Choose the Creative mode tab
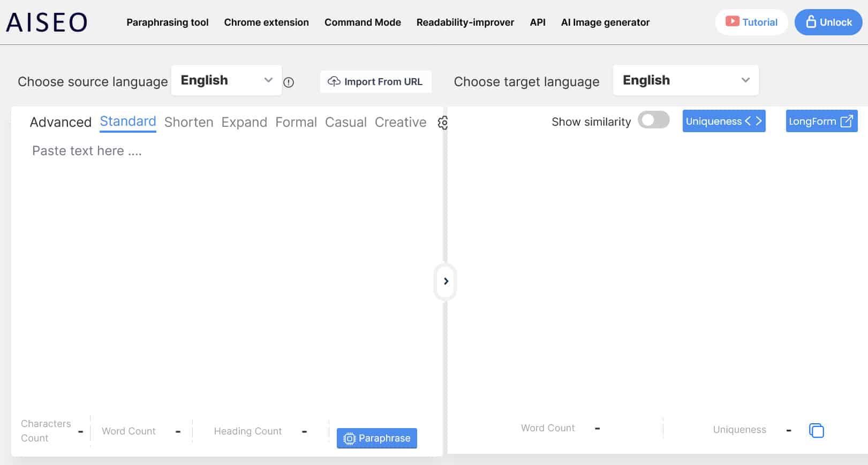 click(x=401, y=122)
